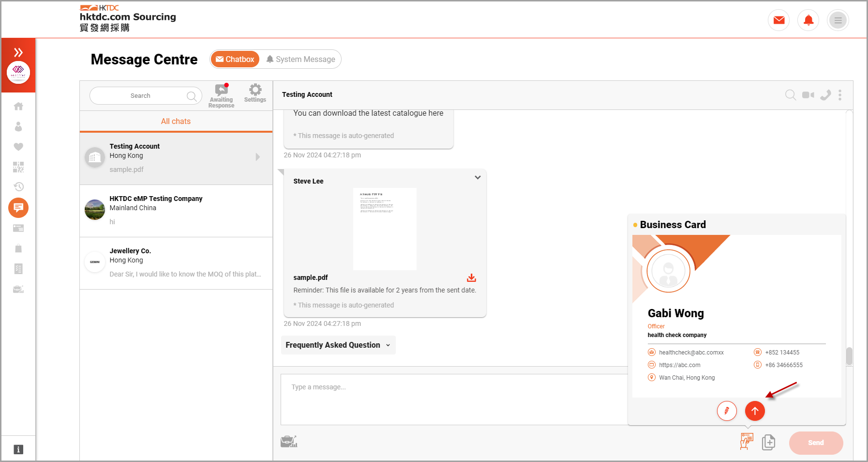Open the HKTDC eMP Testing Company chat
This screenshot has width=868, height=462.
click(x=176, y=211)
